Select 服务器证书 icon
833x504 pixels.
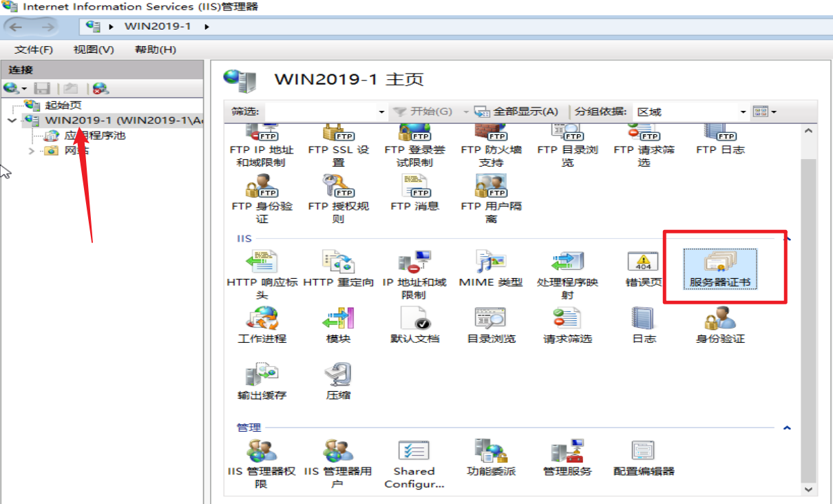[720, 269]
